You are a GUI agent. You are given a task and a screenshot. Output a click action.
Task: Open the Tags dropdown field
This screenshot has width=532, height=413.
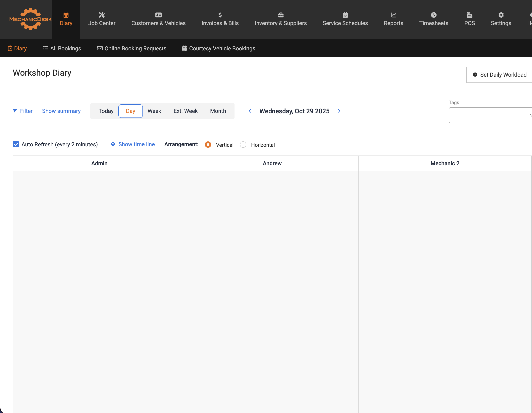(490, 115)
